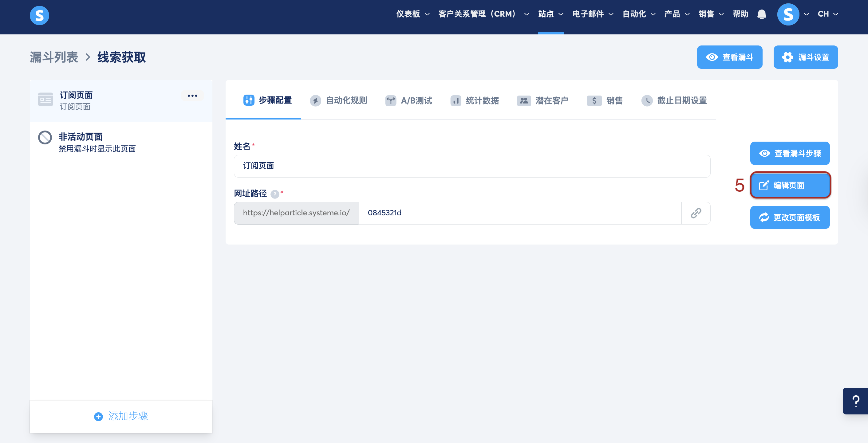Click the A/B测试 split icon
Image resolution: width=868 pixels, height=443 pixels.
[x=391, y=100]
